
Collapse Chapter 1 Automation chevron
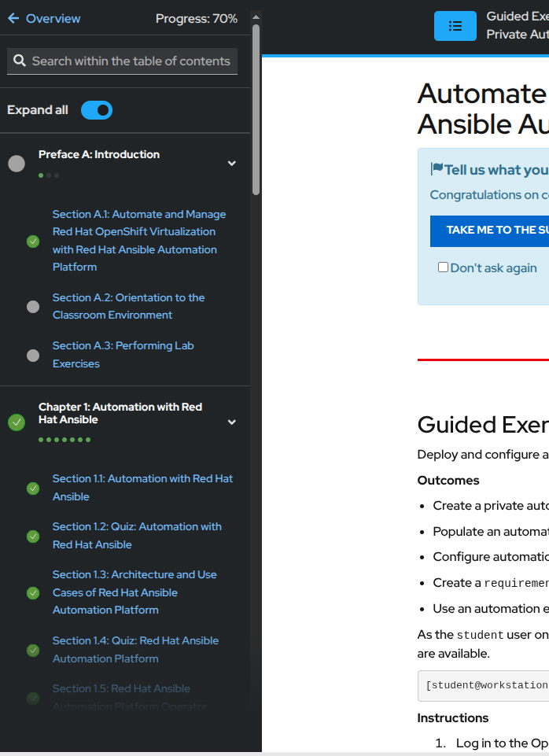[x=231, y=422]
